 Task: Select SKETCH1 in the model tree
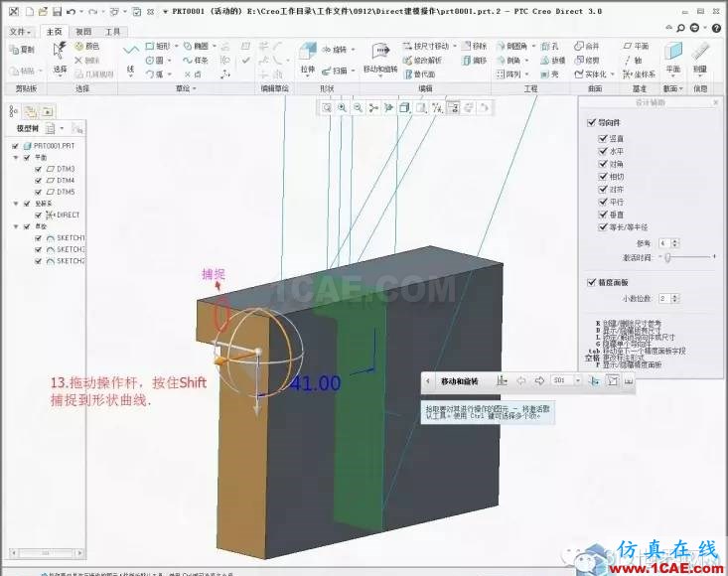point(66,237)
